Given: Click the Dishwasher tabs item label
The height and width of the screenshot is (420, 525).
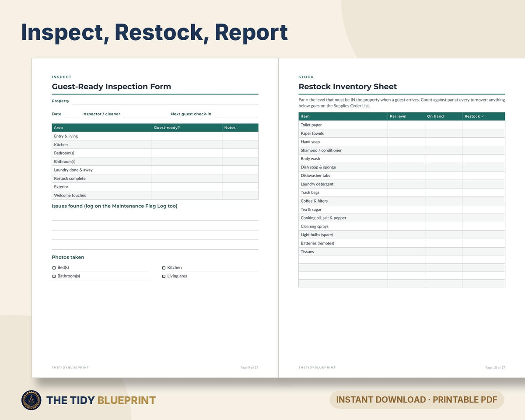Looking at the screenshot, I should pos(315,176).
